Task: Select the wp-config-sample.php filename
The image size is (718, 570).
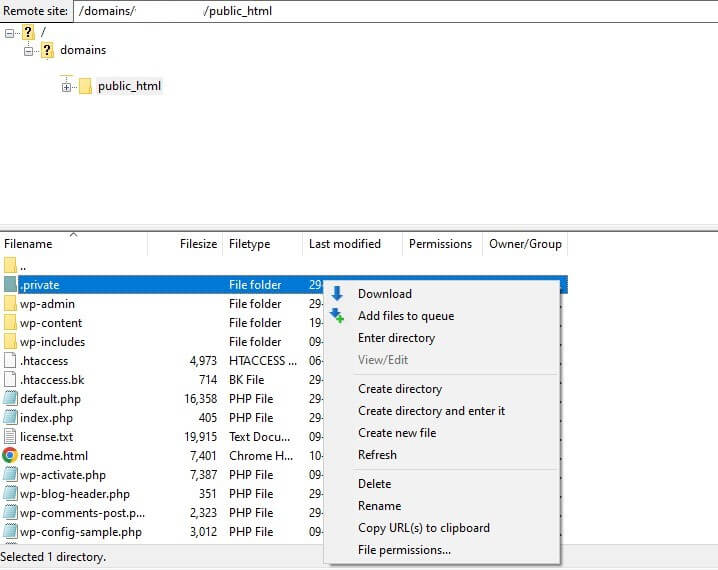Action: [x=81, y=532]
